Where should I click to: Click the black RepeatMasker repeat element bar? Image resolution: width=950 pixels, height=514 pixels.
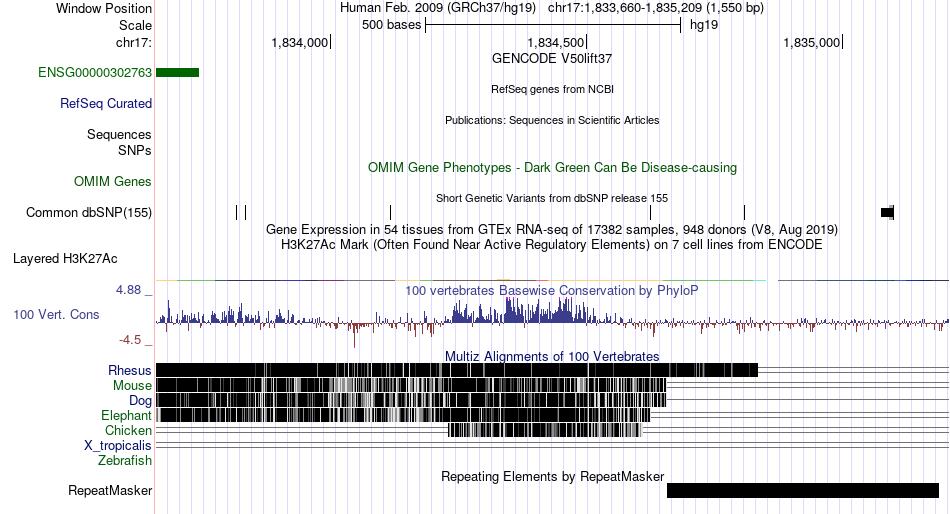803,490
